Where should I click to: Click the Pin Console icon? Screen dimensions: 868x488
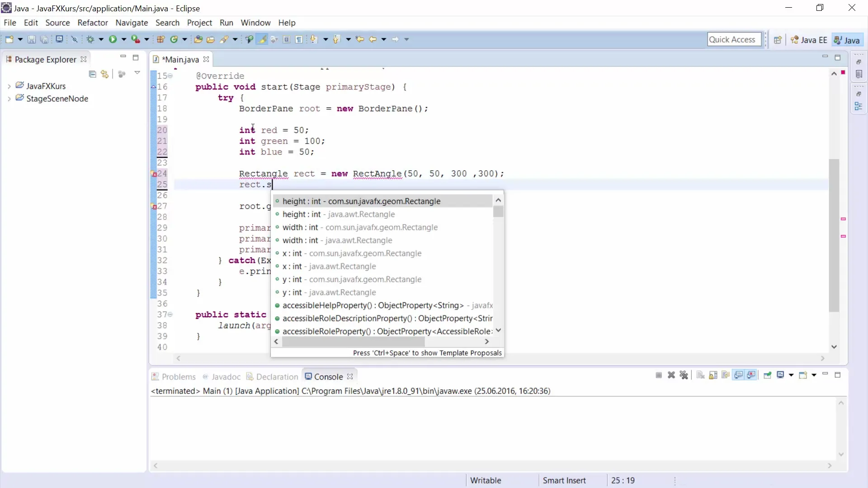pyautogui.click(x=767, y=375)
